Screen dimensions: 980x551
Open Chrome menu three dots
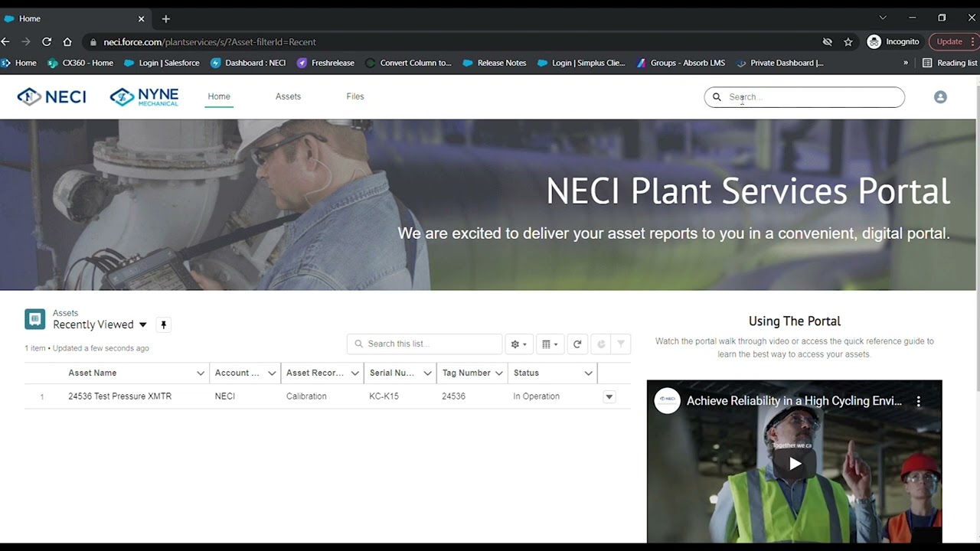[975, 42]
